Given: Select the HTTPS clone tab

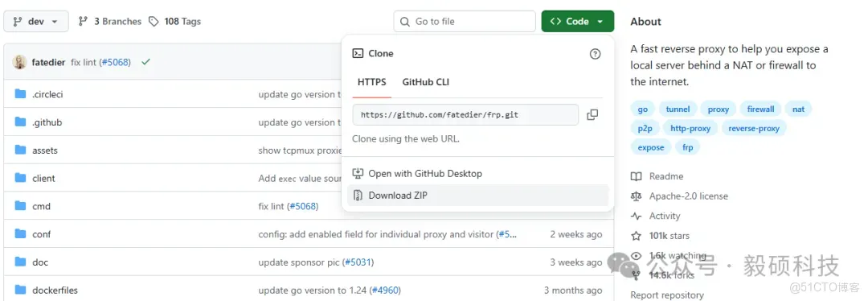Looking at the screenshot, I should click(372, 82).
